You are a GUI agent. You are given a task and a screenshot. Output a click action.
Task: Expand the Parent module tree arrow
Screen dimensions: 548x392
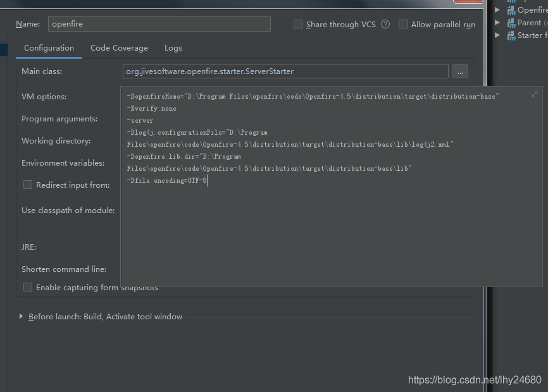coord(497,23)
